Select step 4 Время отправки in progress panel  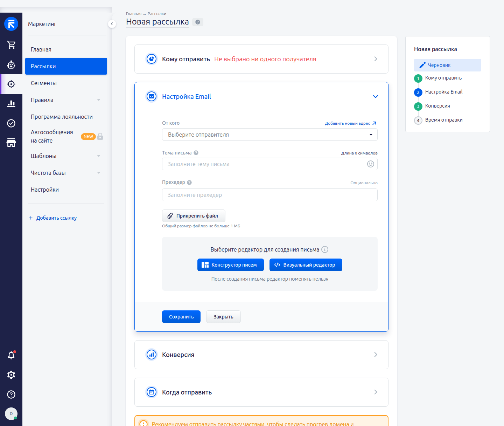point(438,120)
